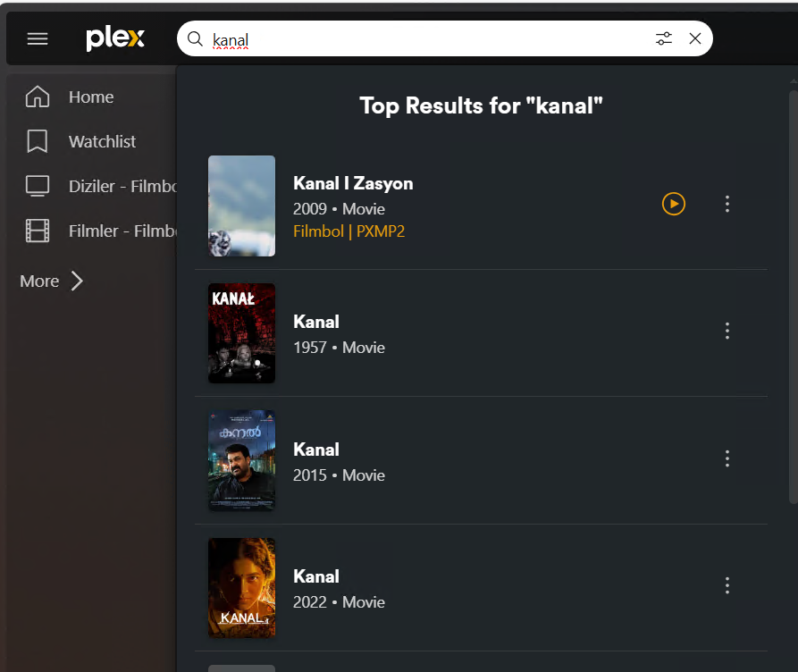
Task: Open more options for Kanal 2015
Action: tap(727, 458)
